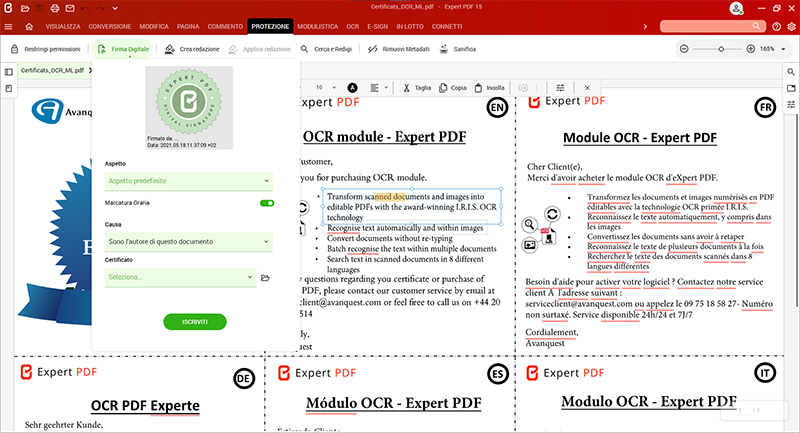
Task: Go to the Home screen icon
Action: point(29,27)
